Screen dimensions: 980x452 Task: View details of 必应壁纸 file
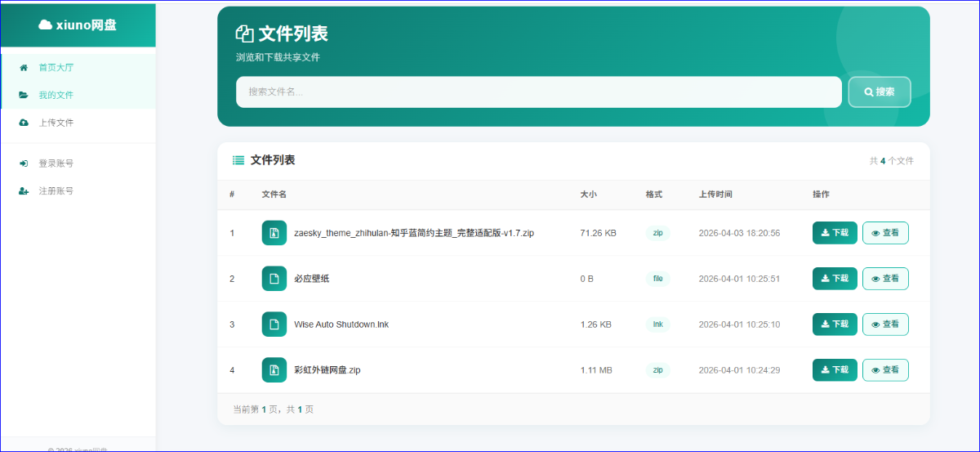tap(885, 279)
